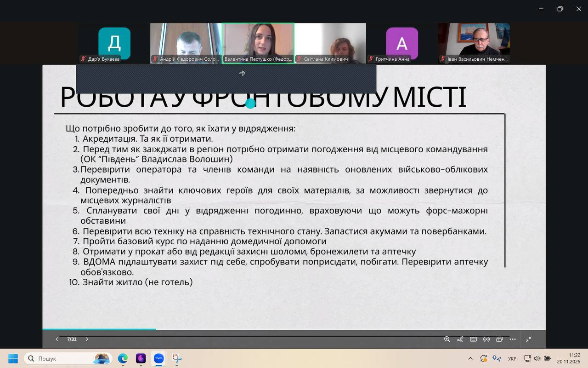Click muted mic icon beside Іван Васильович
This screenshot has width=588, height=368.
click(x=443, y=59)
